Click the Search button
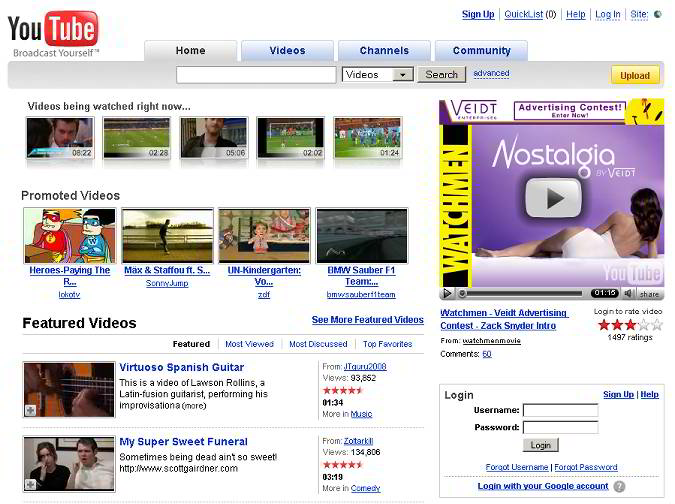Viewport: 675px width, 504px height. click(441, 75)
